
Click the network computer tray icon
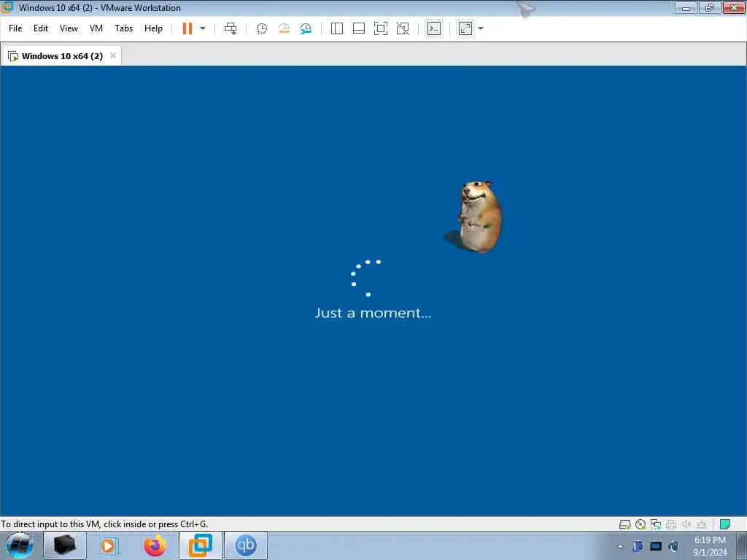click(x=638, y=546)
